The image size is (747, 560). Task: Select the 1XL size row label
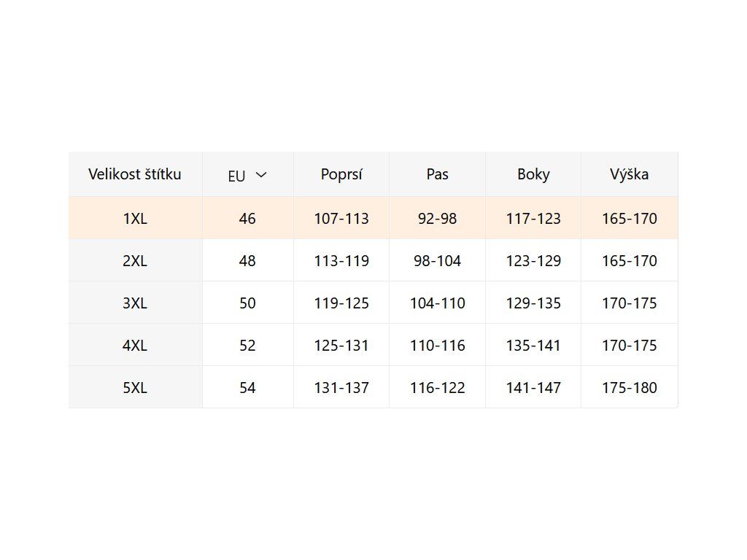tap(135, 218)
